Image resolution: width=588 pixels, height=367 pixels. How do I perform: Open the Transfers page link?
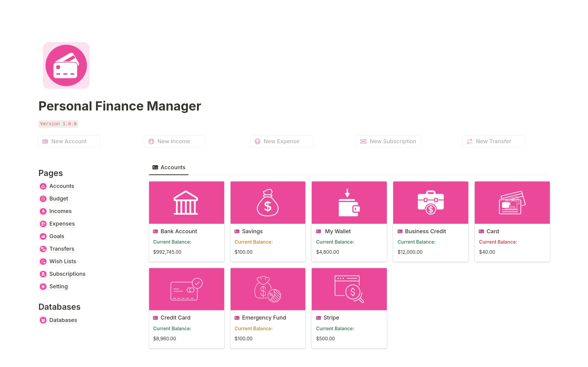click(62, 249)
